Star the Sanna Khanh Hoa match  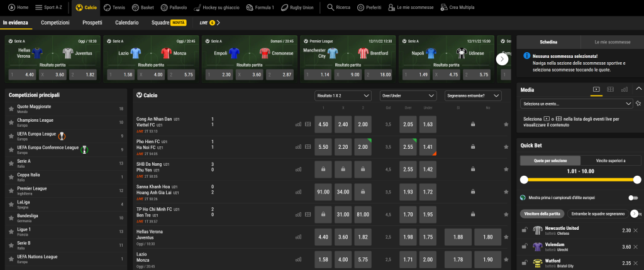tap(506, 192)
